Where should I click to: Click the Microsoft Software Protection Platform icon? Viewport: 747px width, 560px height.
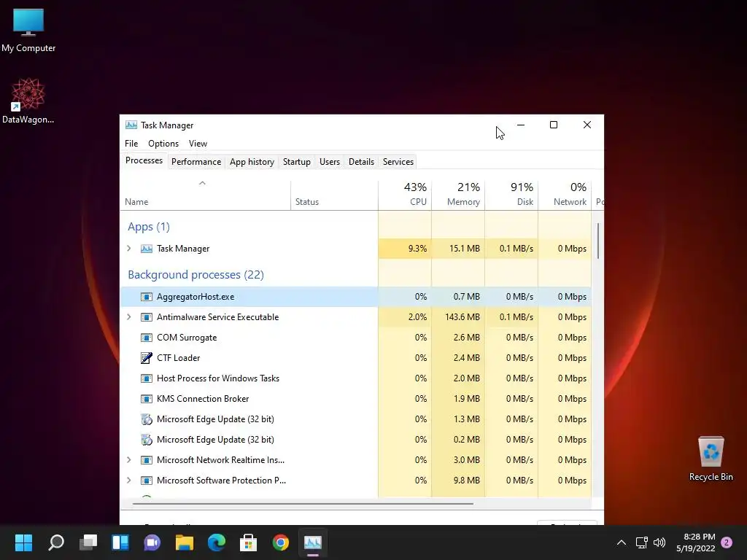tap(146, 481)
